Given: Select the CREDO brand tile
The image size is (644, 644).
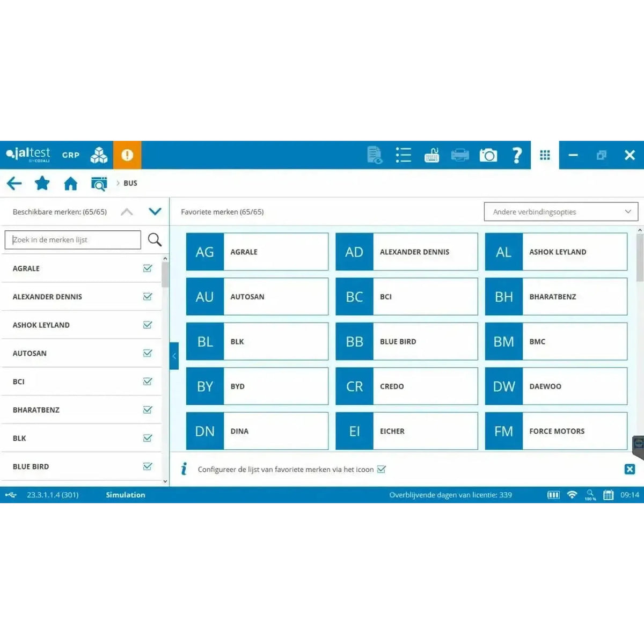Looking at the screenshot, I should tap(406, 386).
